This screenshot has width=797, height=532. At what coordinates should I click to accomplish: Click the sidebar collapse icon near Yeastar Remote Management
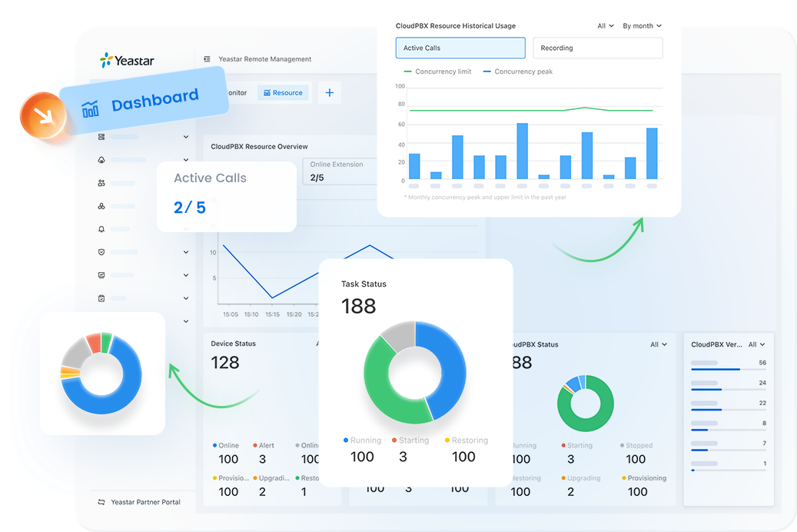tap(207, 59)
